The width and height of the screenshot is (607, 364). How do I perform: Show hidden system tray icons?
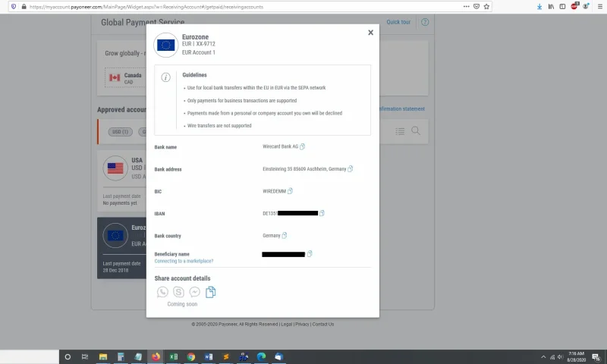pos(543,356)
